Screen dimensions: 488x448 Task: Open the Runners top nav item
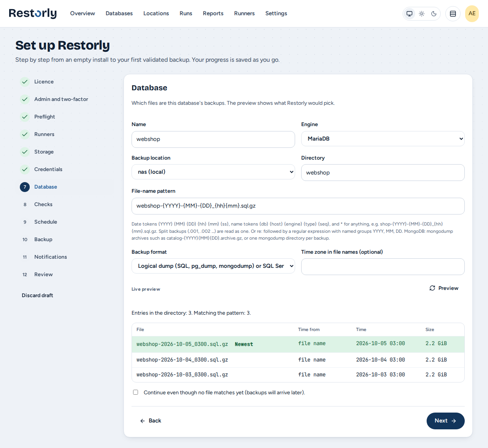[x=244, y=13]
